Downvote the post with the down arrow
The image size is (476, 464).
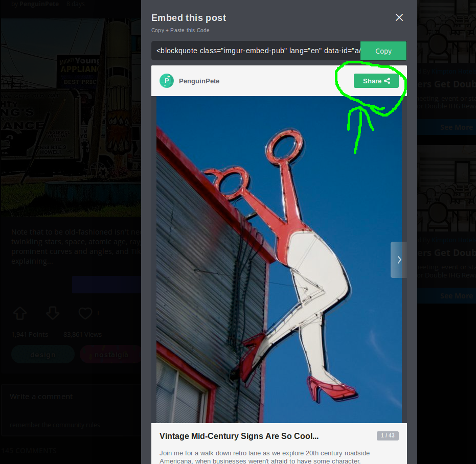(53, 313)
